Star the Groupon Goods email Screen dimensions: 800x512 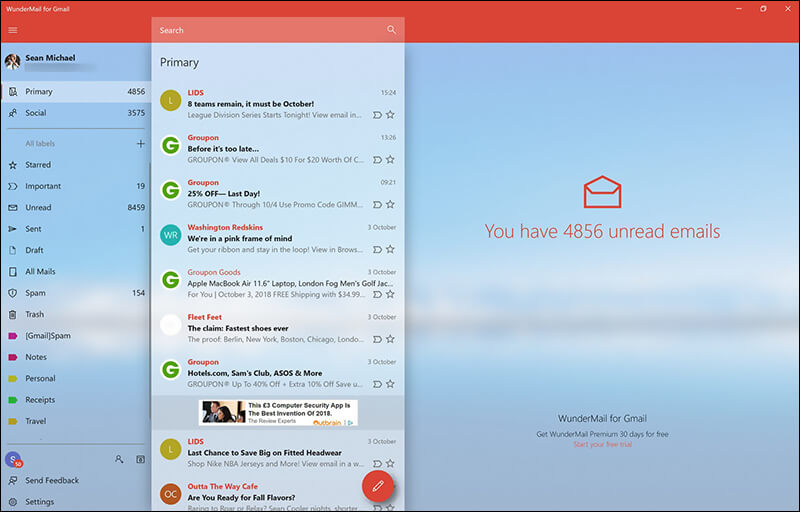click(390, 294)
